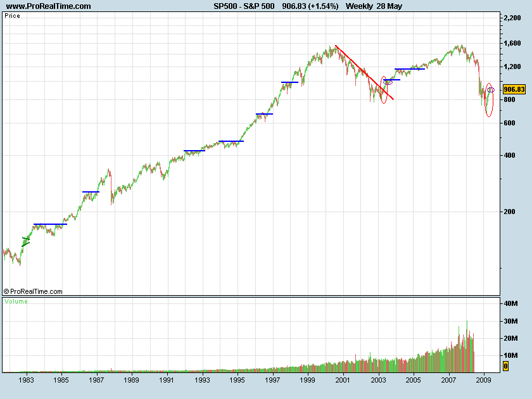
Task: Select the long blue horizontal line near 2004-2005
Action: click(x=410, y=69)
